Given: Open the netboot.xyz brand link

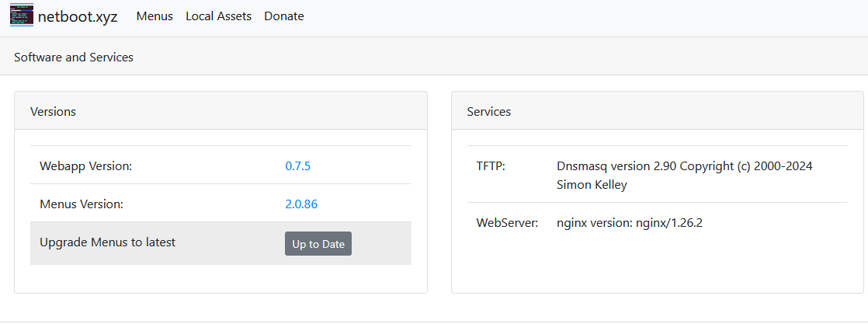Looking at the screenshot, I should point(64,16).
